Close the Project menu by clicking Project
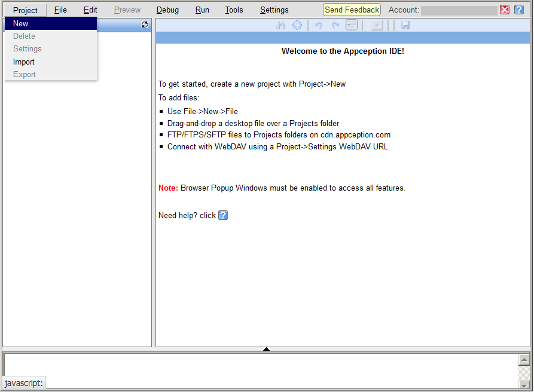The width and height of the screenshot is (534, 392). click(x=25, y=10)
